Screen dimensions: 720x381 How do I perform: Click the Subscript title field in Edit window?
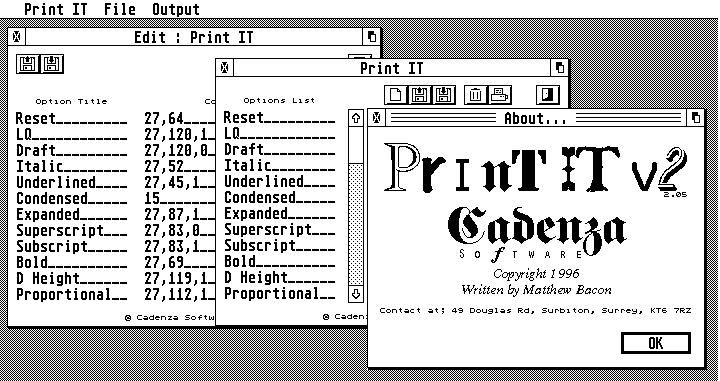click(72, 247)
